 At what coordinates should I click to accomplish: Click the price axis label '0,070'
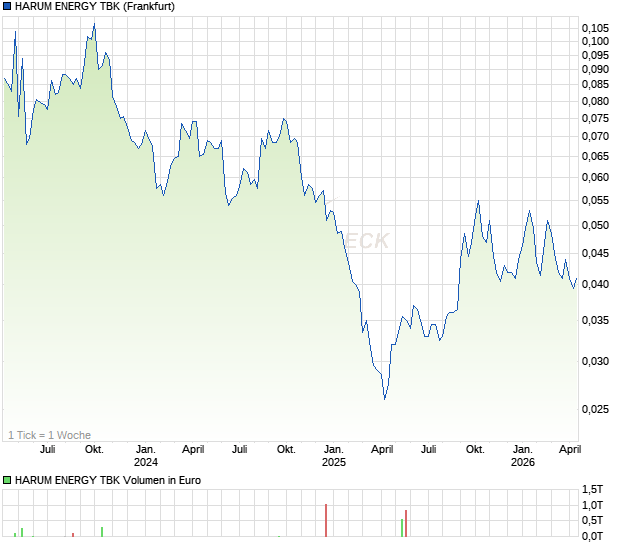coord(595,136)
